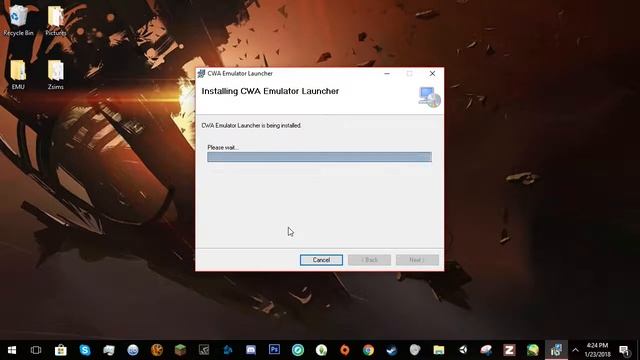Click the installation progress bar
The width and height of the screenshot is (640, 360).
319,157
